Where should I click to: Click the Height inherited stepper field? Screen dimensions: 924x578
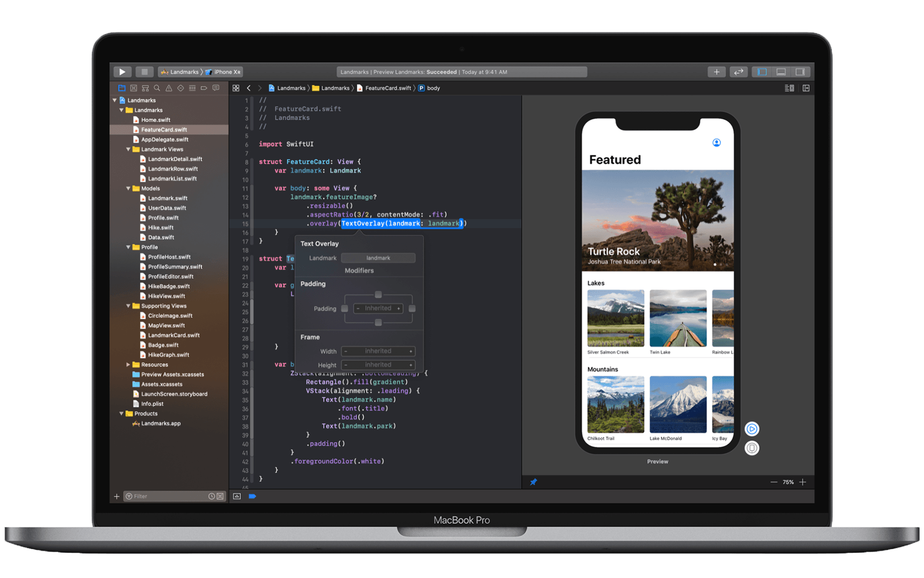pyautogui.click(x=378, y=365)
